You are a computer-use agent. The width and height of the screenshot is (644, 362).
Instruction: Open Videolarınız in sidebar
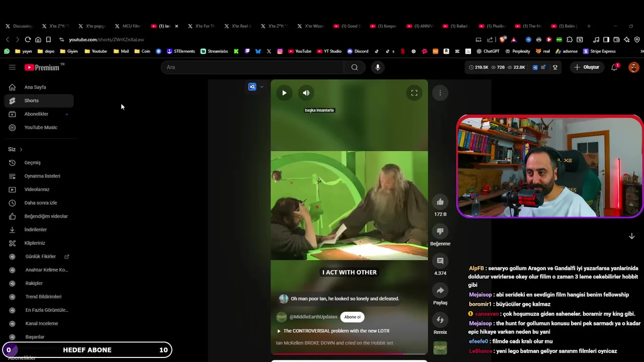tap(39, 190)
